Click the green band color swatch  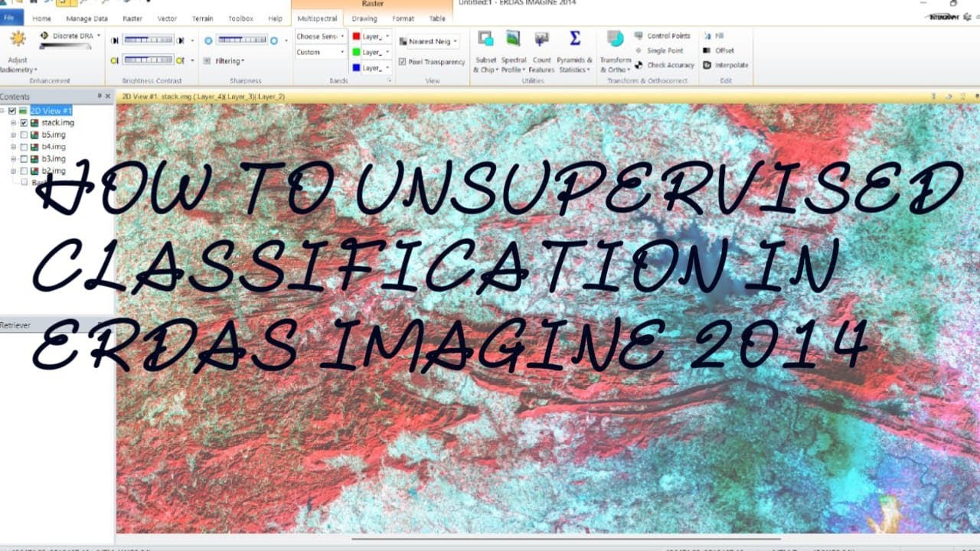tap(356, 52)
